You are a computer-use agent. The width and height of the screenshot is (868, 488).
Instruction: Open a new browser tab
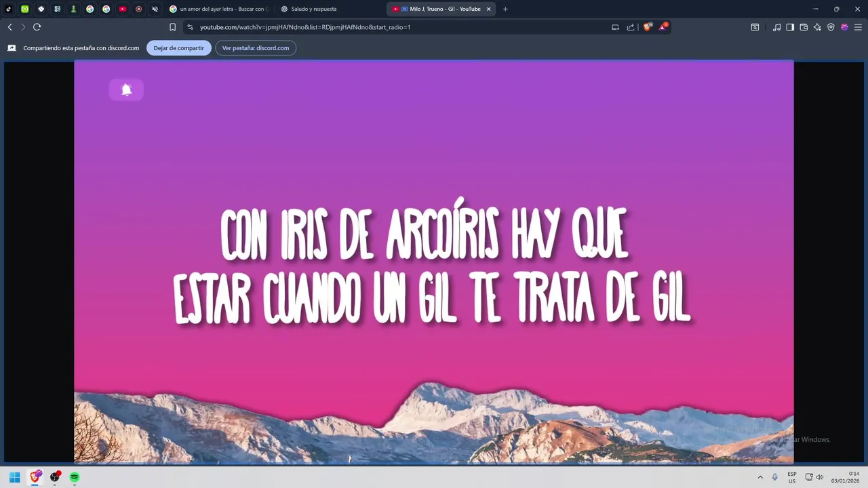505,9
